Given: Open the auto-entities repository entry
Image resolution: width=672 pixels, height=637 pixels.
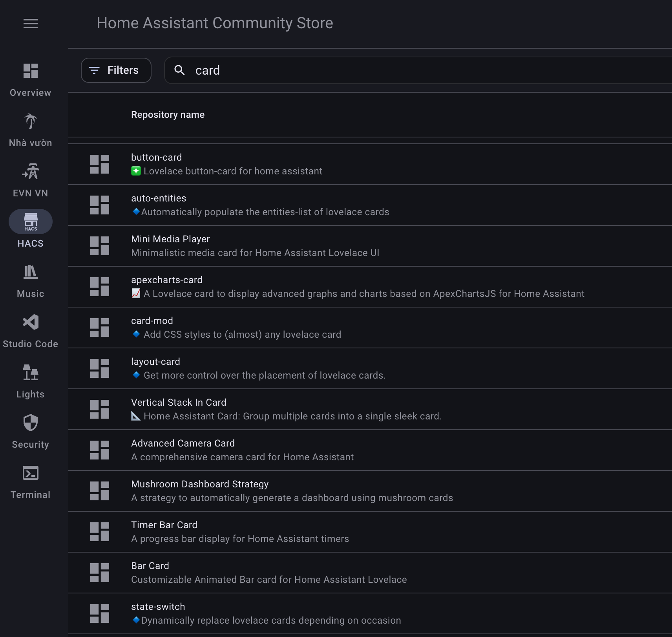Looking at the screenshot, I should [x=159, y=198].
